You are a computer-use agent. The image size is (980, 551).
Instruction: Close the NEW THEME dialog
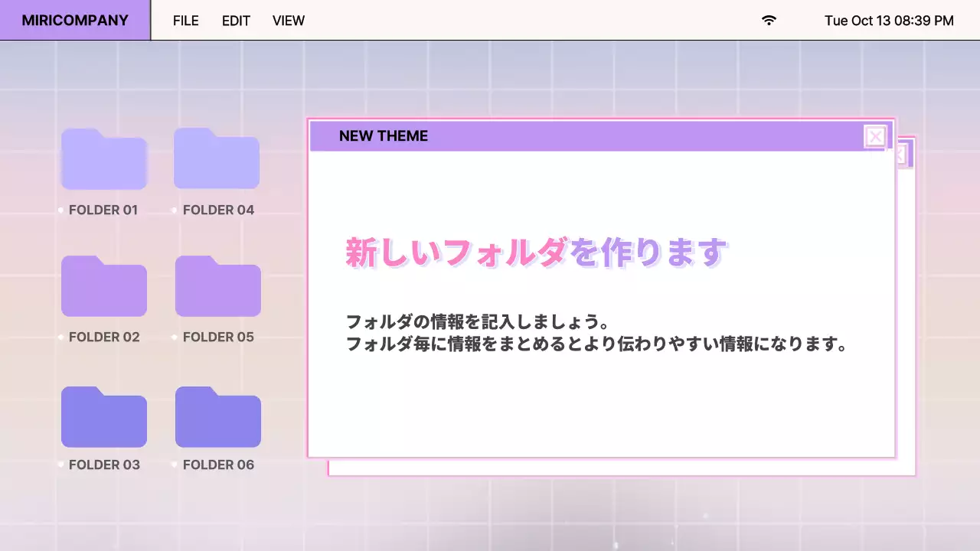[x=875, y=136]
